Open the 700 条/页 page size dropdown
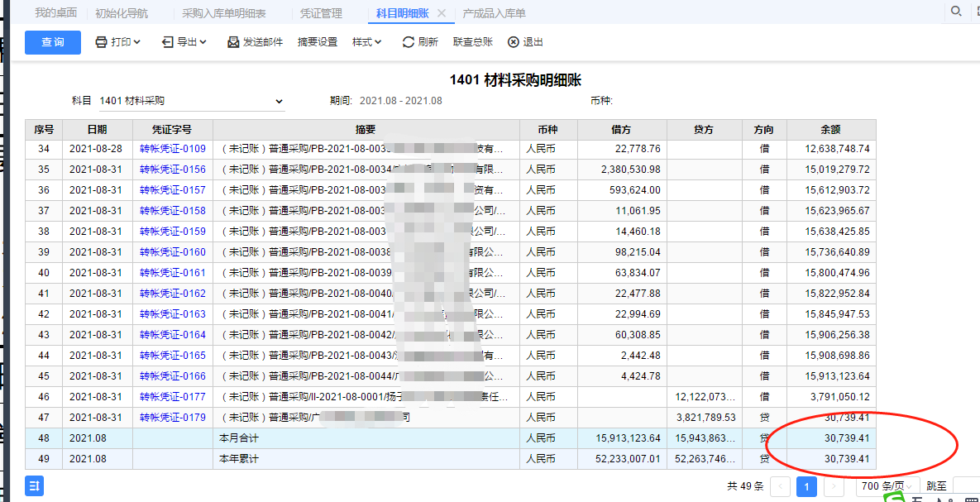980x502 pixels. pos(887,485)
